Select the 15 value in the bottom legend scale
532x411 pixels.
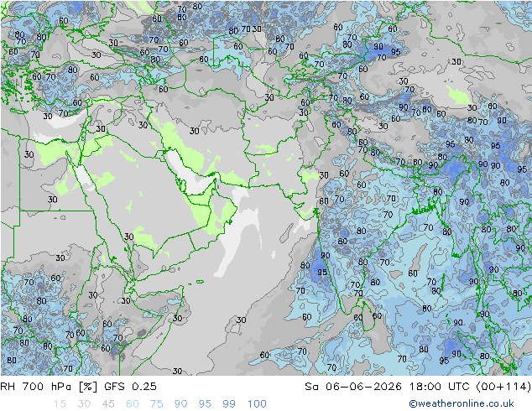(x=60, y=404)
